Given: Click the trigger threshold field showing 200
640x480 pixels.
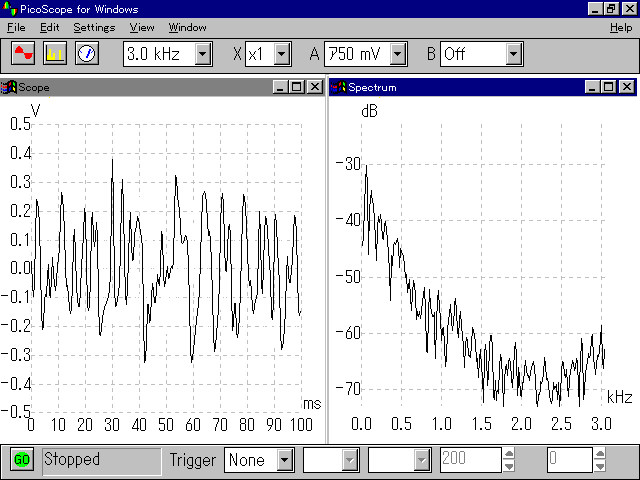Looking at the screenshot, I should (x=471, y=460).
